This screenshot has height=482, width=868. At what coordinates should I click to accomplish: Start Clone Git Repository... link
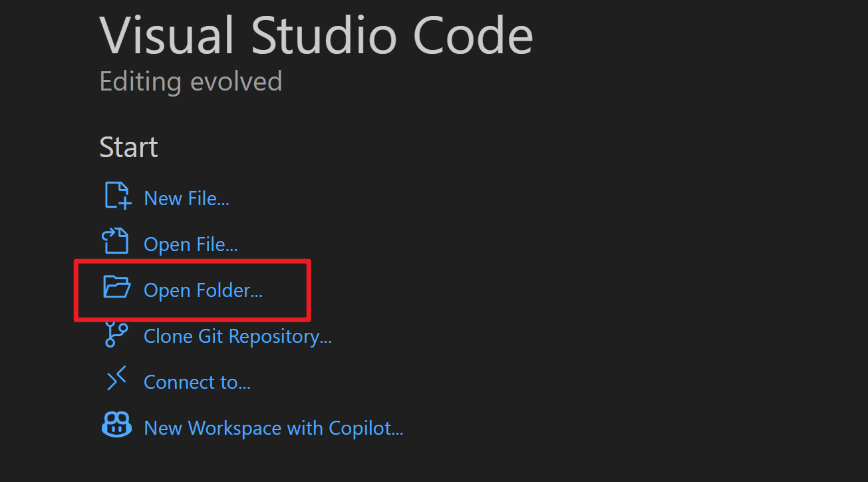(x=238, y=336)
